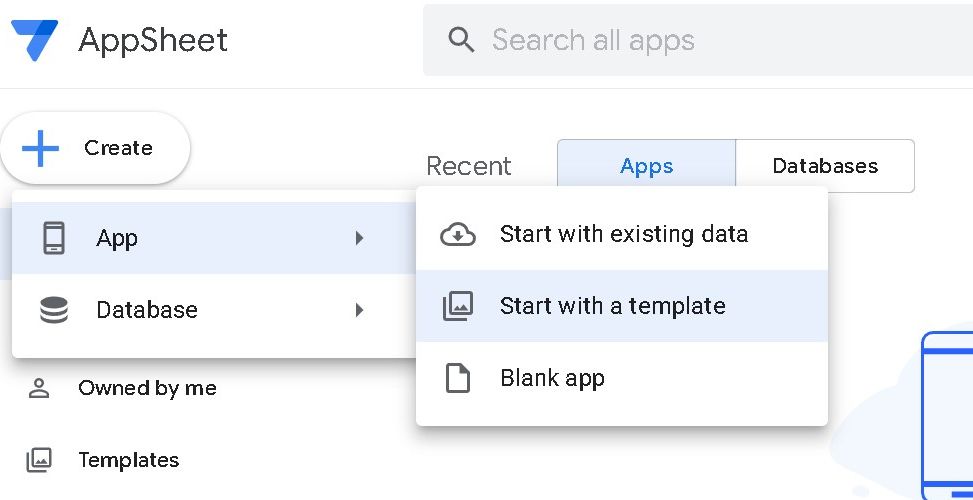Click the database stack icon in menu
973x500 pixels.
click(x=54, y=310)
